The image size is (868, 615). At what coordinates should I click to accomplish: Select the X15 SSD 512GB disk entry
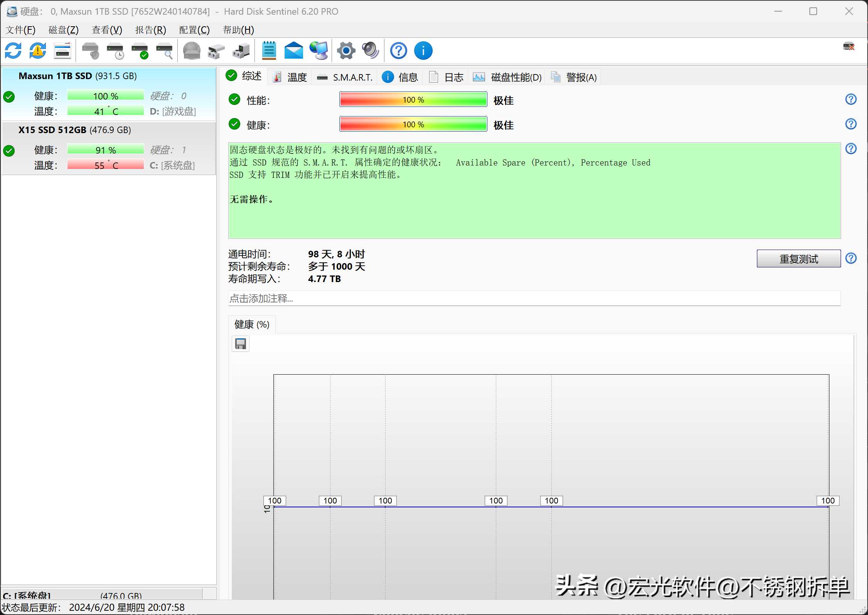click(109, 148)
